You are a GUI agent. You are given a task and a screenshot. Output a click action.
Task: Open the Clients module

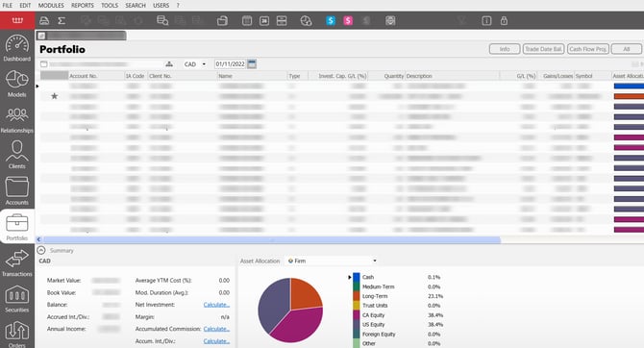pyautogui.click(x=17, y=155)
